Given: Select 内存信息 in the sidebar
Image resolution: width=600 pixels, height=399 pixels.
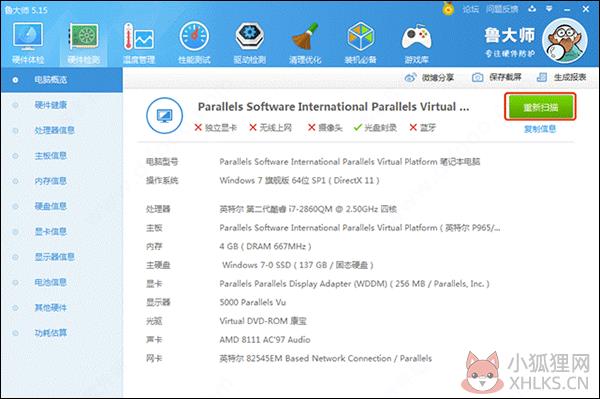Looking at the screenshot, I should pos(62,181).
